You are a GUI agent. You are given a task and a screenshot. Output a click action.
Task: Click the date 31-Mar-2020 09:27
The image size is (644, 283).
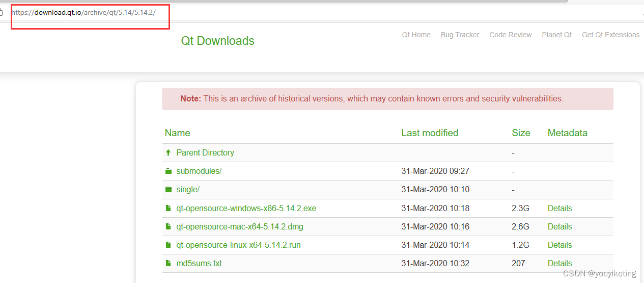(435, 171)
